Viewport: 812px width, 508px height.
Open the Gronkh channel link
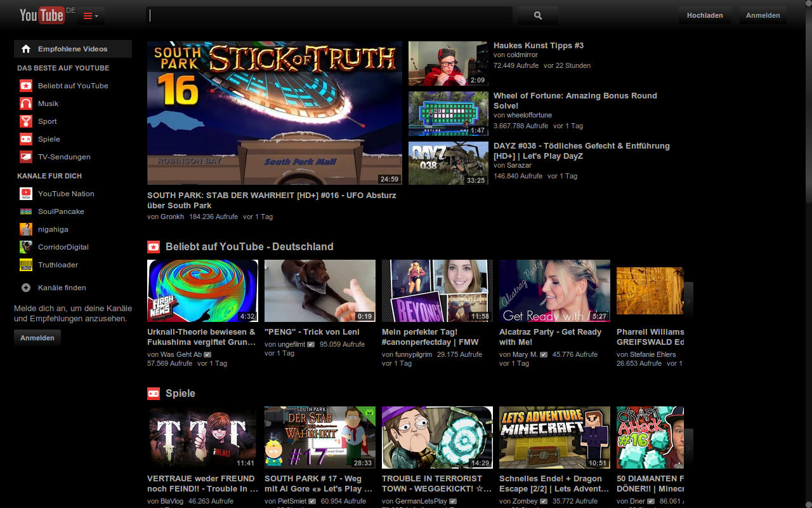pyautogui.click(x=172, y=217)
